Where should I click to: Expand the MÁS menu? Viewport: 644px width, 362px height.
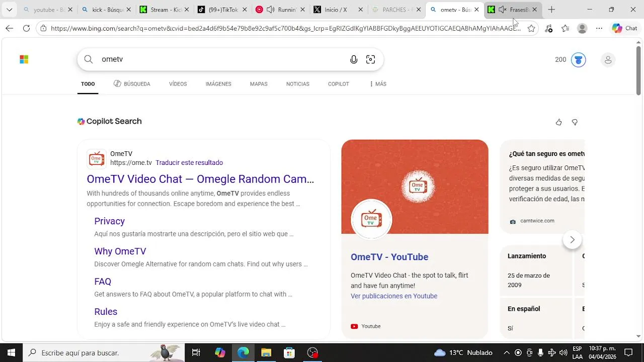pos(378,84)
